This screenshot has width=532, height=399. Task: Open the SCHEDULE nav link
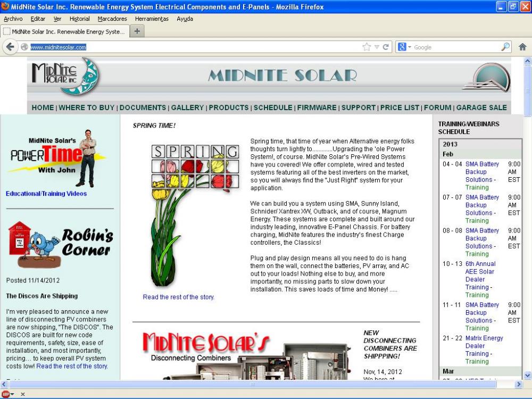pos(273,107)
